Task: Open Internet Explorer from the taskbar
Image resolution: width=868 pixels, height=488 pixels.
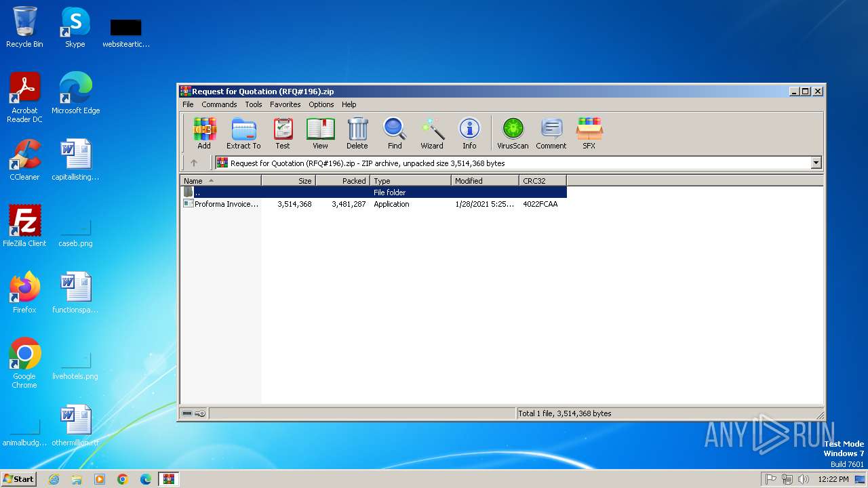Action: click(54, 479)
